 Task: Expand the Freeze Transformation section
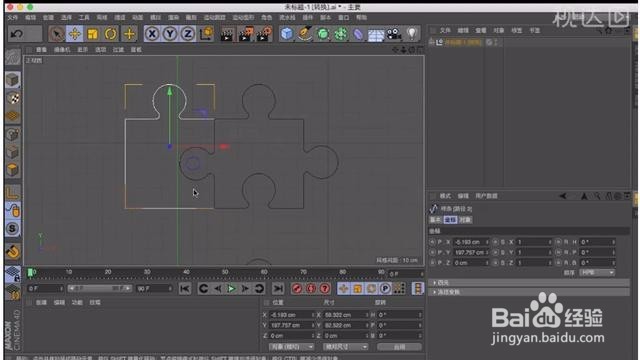435,292
